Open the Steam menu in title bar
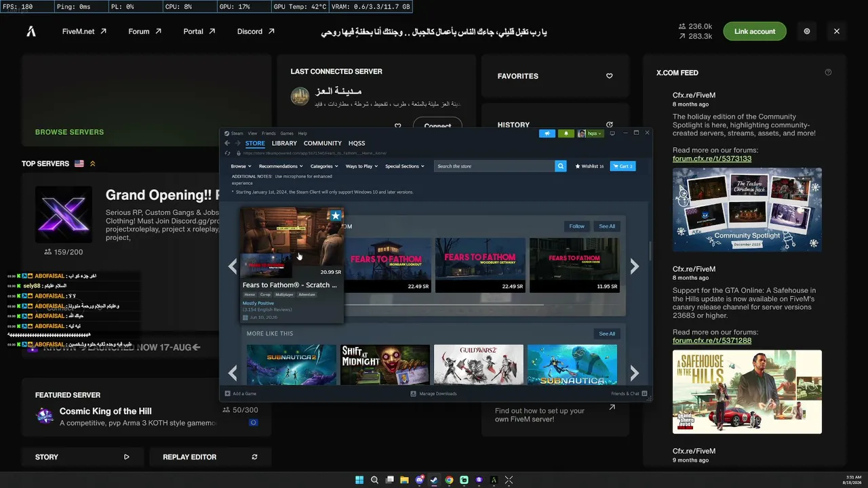 (x=234, y=134)
